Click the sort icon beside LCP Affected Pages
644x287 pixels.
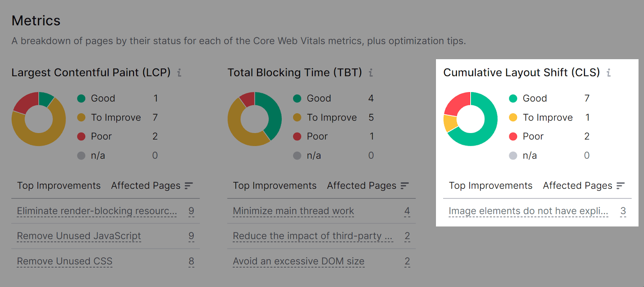click(x=189, y=186)
